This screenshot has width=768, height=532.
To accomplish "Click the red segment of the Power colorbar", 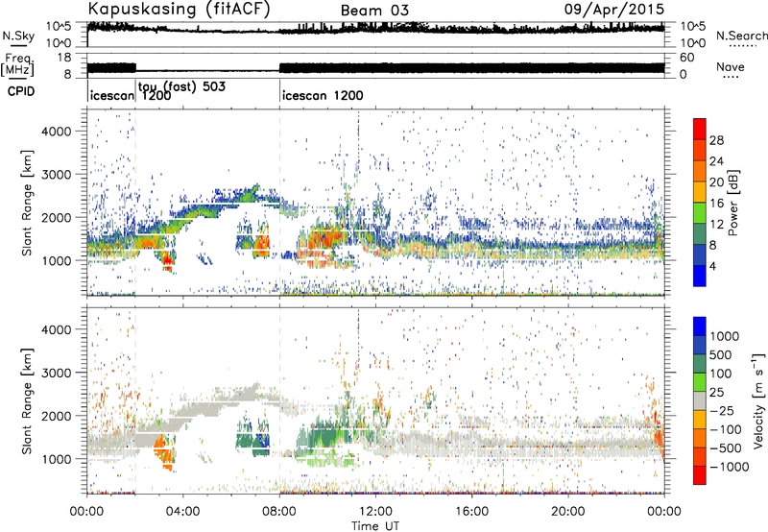I will coord(700,129).
